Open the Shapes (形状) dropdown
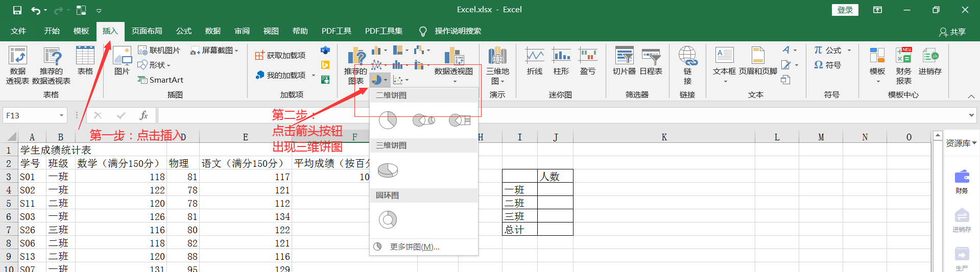980x272 pixels. [154, 65]
